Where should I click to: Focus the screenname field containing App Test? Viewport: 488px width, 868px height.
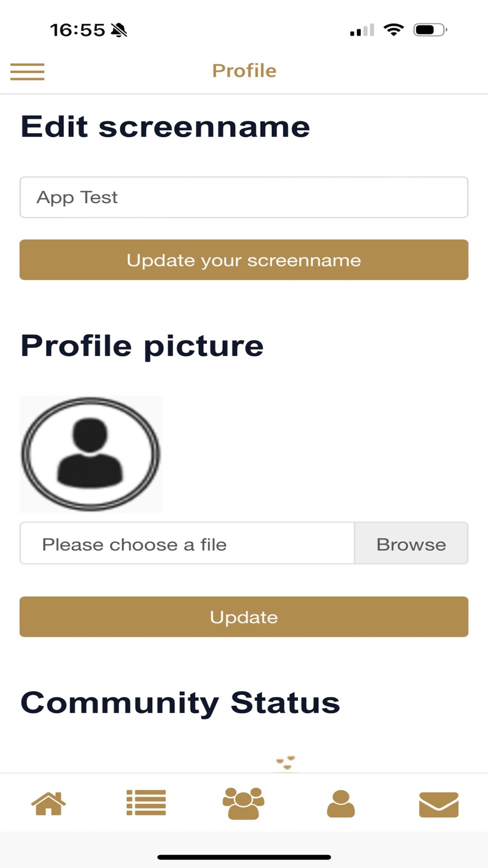(244, 197)
